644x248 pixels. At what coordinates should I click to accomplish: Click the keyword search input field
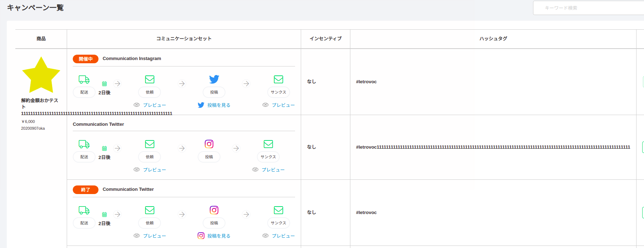[x=589, y=8]
